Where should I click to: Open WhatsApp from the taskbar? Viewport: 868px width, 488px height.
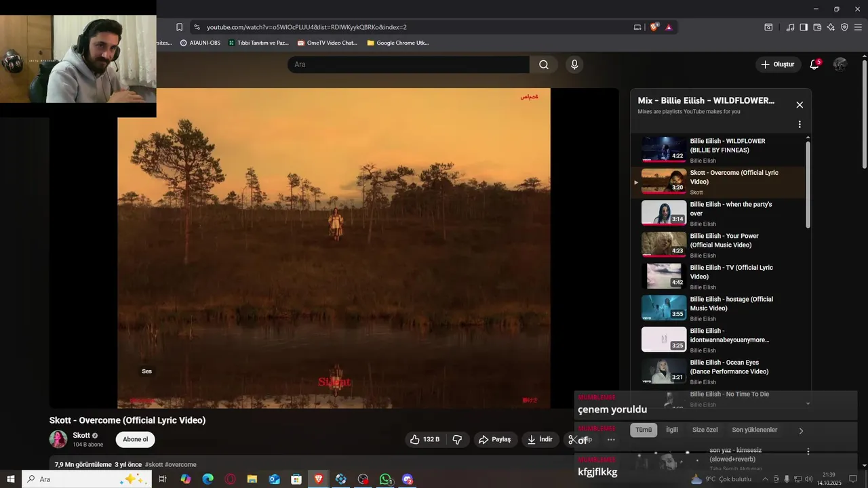(x=385, y=479)
